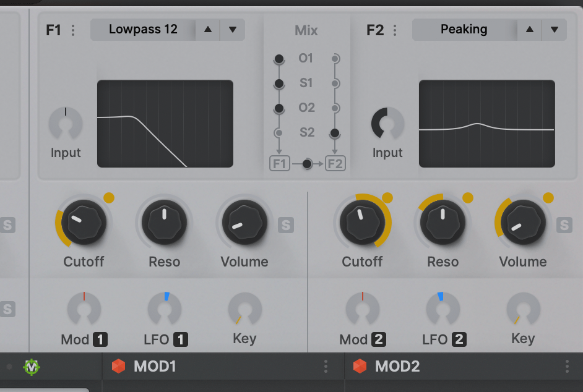
Task: Toggle O2 routing to filter F2
Action: click(x=335, y=108)
